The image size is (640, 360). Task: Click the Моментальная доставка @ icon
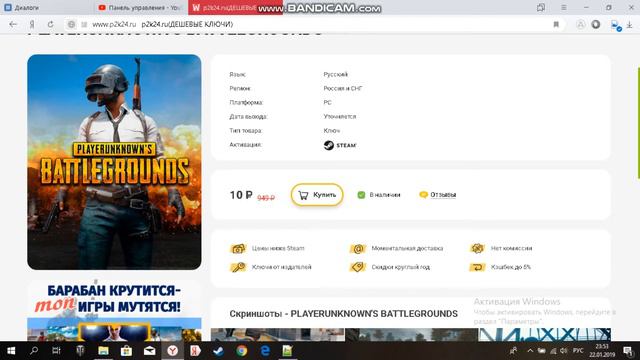coord(358,248)
